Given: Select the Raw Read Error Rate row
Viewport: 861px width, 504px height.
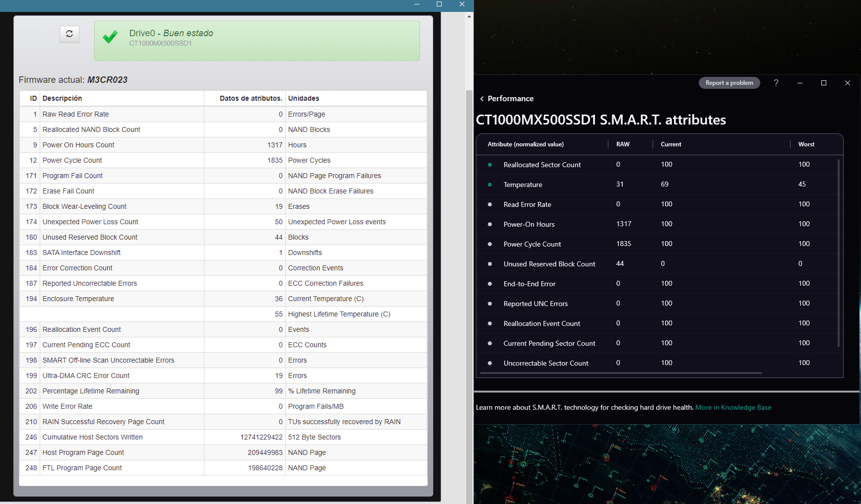Looking at the screenshot, I should pos(223,114).
